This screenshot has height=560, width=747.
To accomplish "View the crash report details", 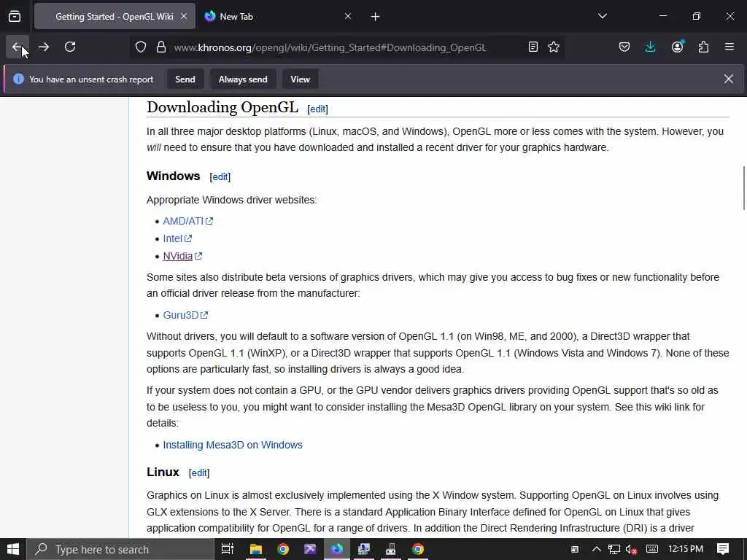I will 300,79.
